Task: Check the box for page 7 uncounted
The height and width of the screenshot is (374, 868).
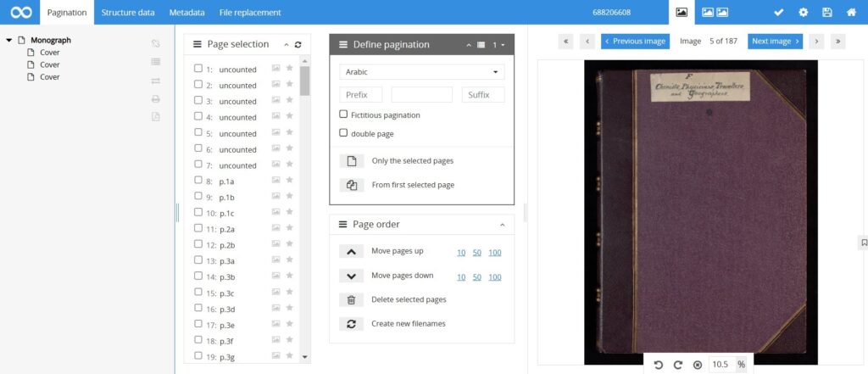Action: tap(198, 164)
